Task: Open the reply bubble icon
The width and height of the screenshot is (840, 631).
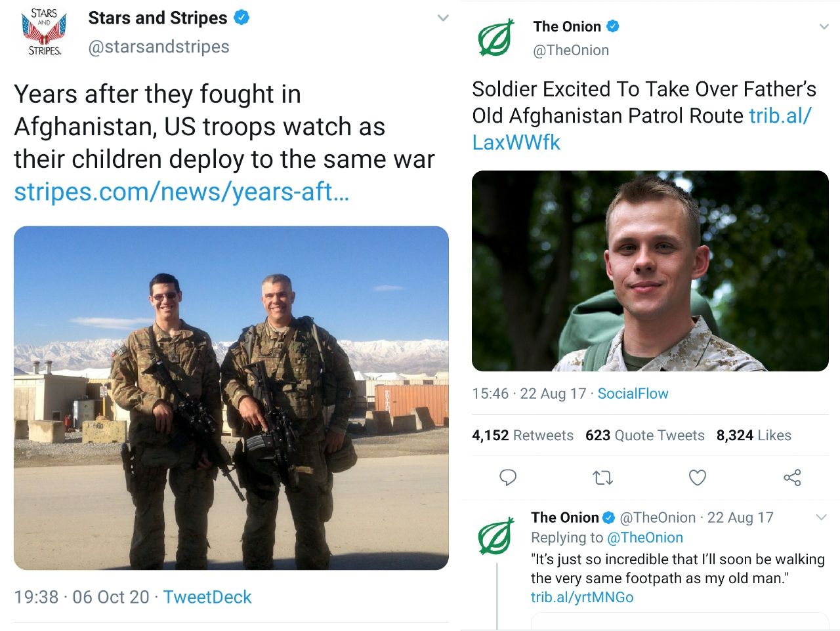Action: pyautogui.click(x=508, y=478)
